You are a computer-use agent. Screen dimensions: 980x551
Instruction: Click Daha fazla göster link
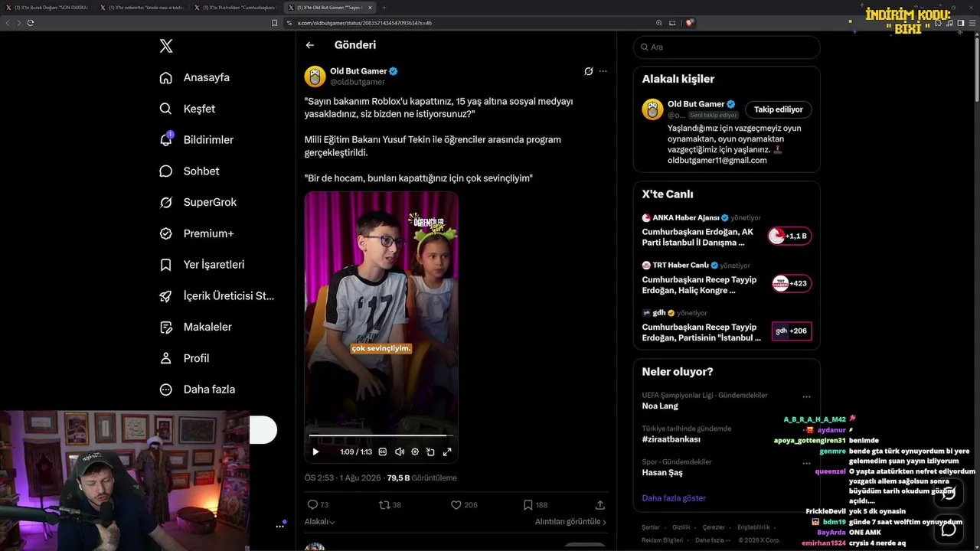tap(674, 498)
